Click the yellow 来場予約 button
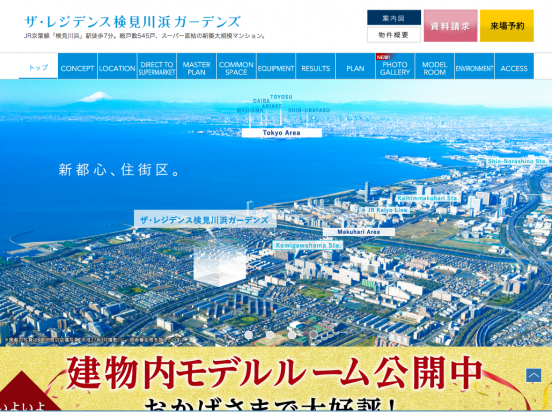The width and height of the screenshot is (552, 412). 507,26
